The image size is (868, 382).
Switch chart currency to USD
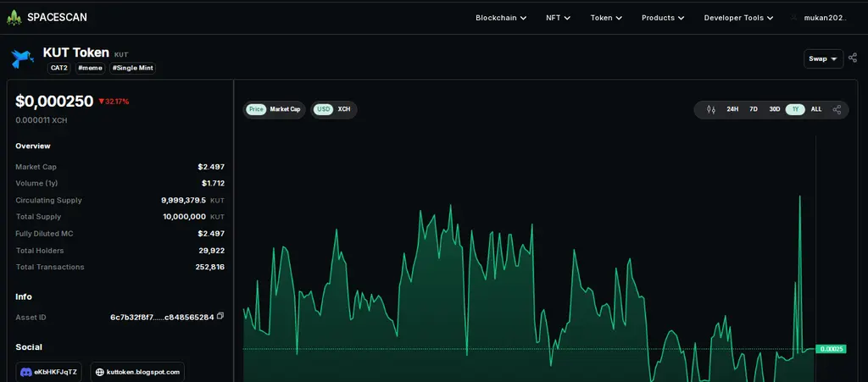click(x=323, y=109)
